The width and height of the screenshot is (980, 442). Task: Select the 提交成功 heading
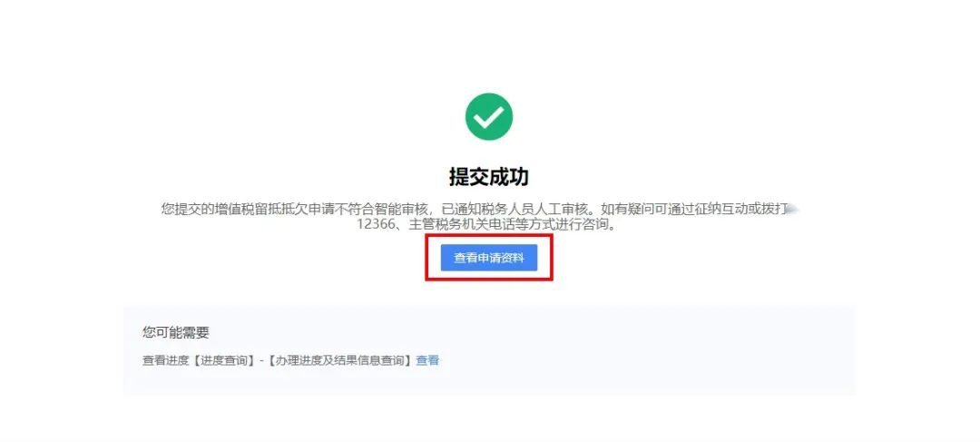point(489,177)
